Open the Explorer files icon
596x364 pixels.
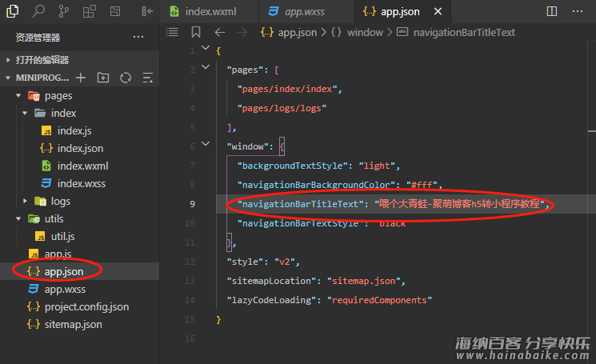[12, 11]
